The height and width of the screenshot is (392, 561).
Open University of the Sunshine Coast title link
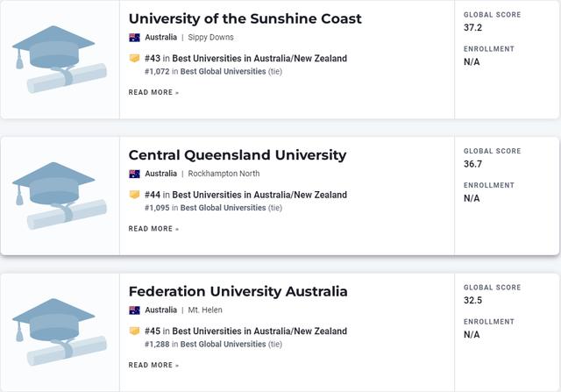click(x=245, y=18)
